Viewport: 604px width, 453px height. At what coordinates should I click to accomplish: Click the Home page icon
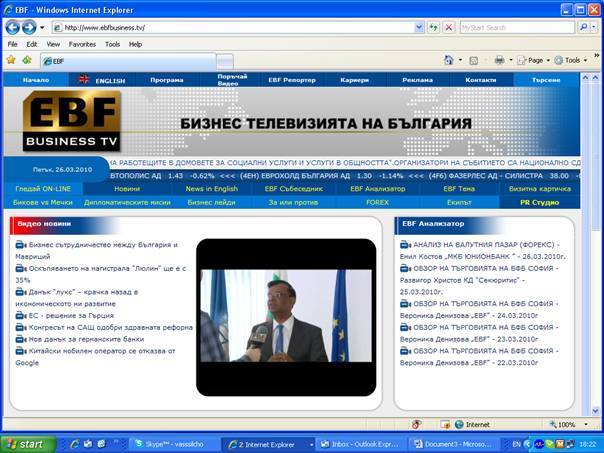pyautogui.click(x=449, y=60)
